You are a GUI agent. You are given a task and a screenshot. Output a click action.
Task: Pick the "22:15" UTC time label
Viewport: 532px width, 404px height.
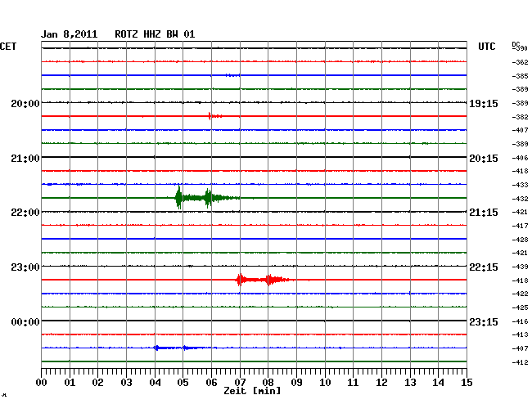[484, 267]
